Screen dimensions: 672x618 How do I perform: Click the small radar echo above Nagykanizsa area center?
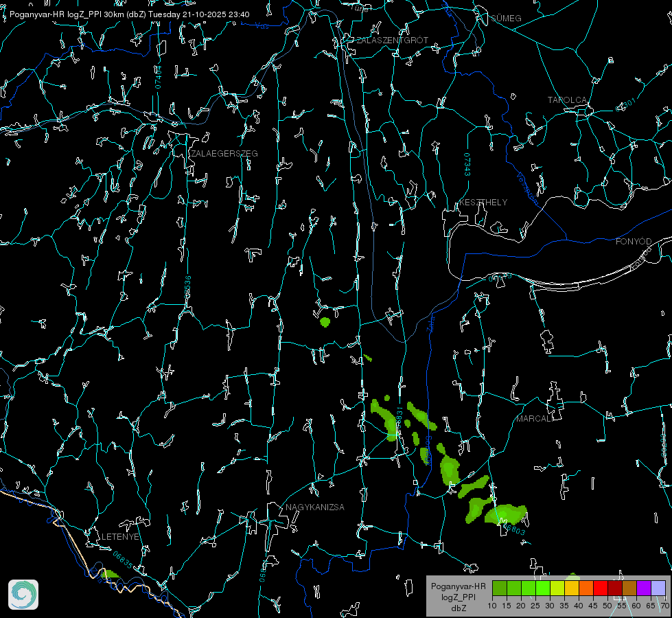pyautogui.click(x=325, y=321)
